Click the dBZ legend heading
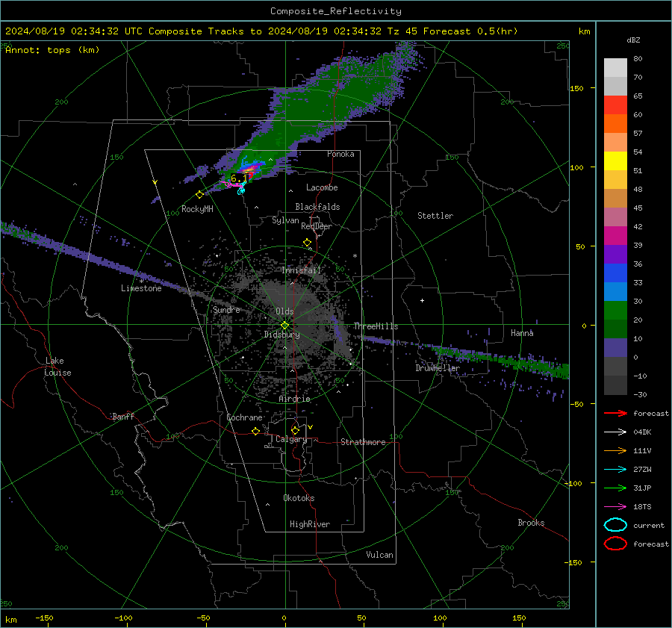The image size is (672, 628). point(633,40)
